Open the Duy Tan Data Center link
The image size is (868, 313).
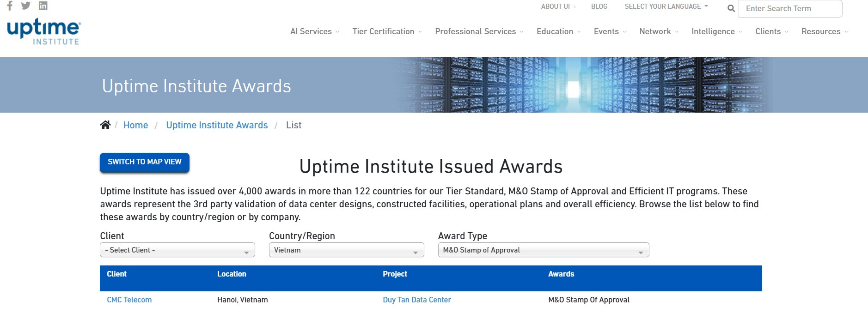click(x=416, y=300)
